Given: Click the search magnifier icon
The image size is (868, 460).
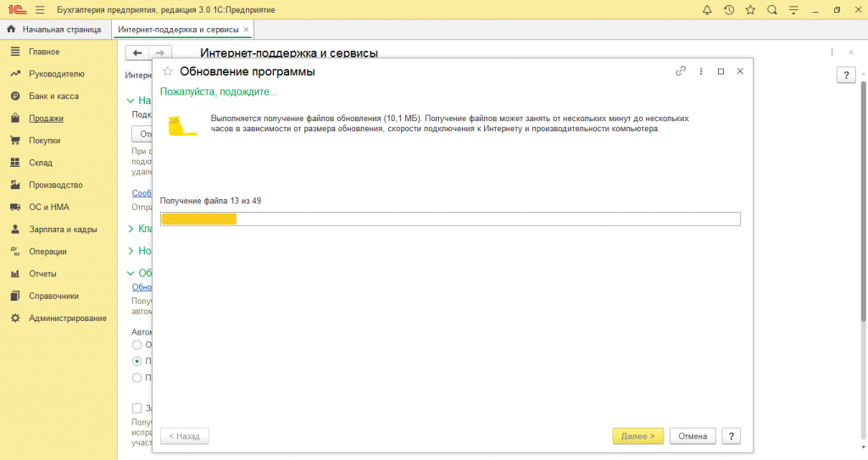Looking at the screenshot, I should (771, 9).
